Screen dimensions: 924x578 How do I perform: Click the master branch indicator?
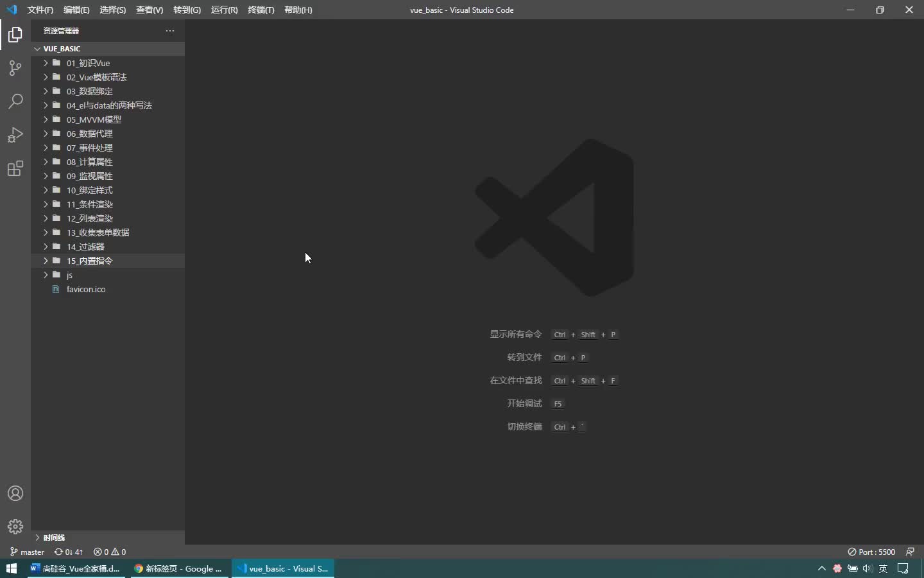coord(28,552)
